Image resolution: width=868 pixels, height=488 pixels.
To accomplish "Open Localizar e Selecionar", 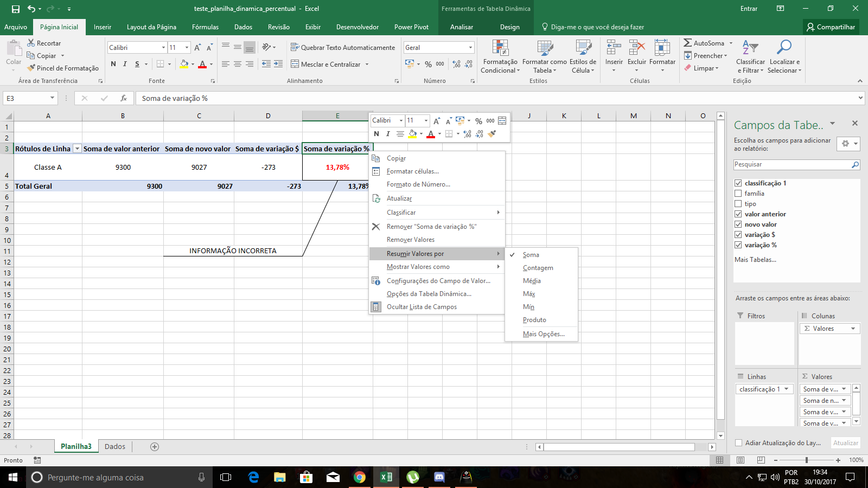I will tap(784, 56).
